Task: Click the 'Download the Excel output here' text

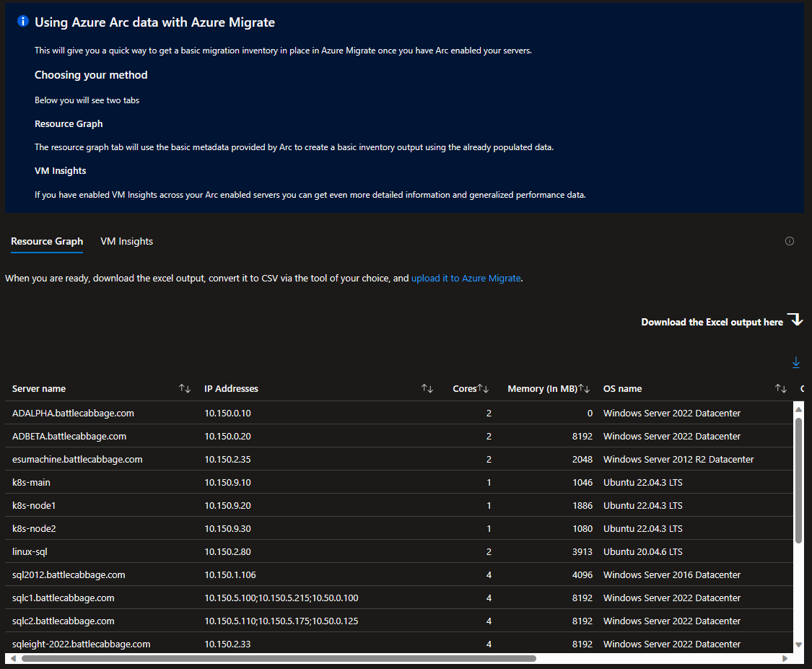Action: point(712,322)
